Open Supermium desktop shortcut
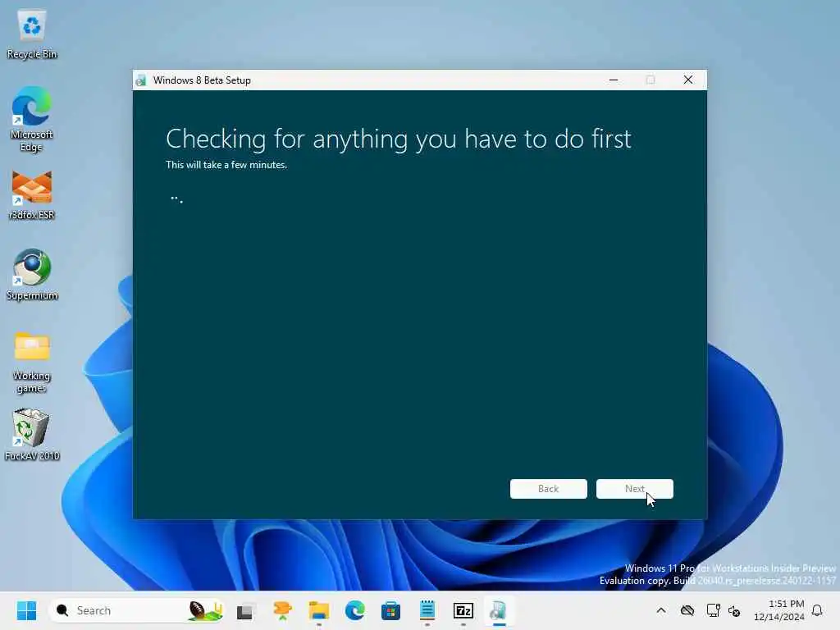840x630 pixels. point(32,276)
